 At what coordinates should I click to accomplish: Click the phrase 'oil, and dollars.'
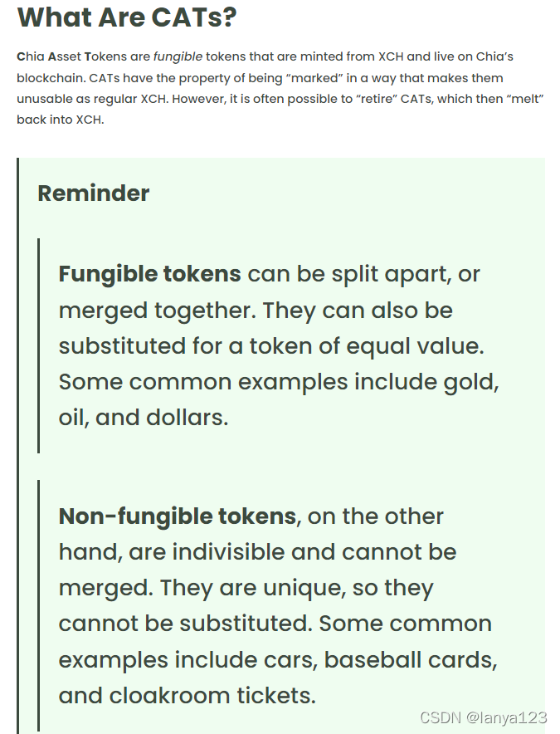tap(144, 418)
